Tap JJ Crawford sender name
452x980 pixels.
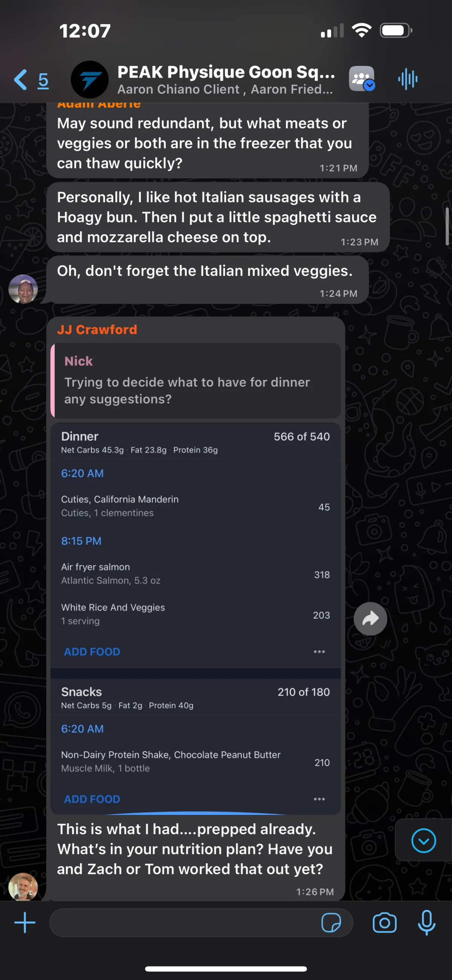pyautogui.click(x=97, y=329)
